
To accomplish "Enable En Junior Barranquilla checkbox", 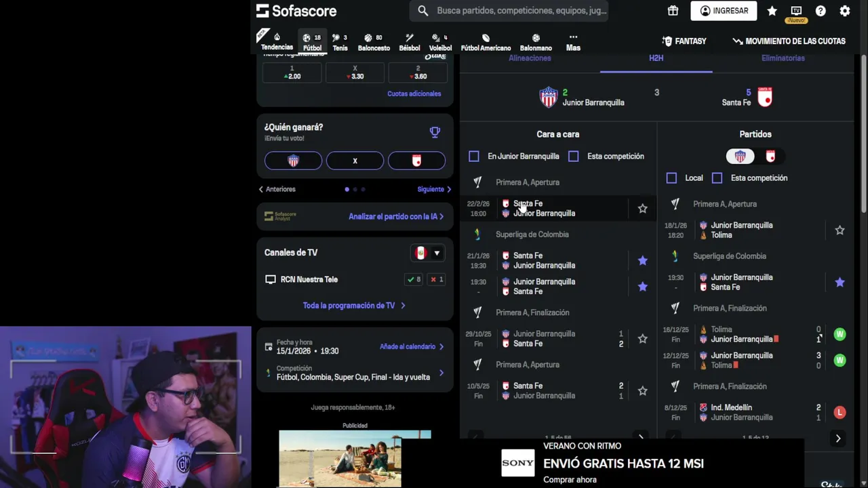I will [x=474, y=157].
